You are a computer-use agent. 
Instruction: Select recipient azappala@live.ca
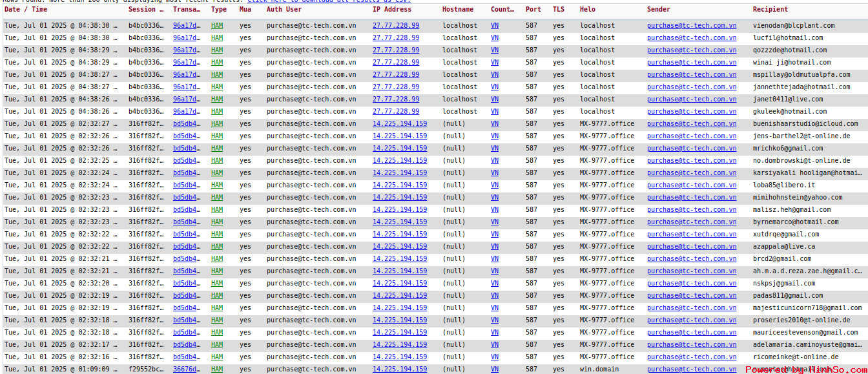784,247
